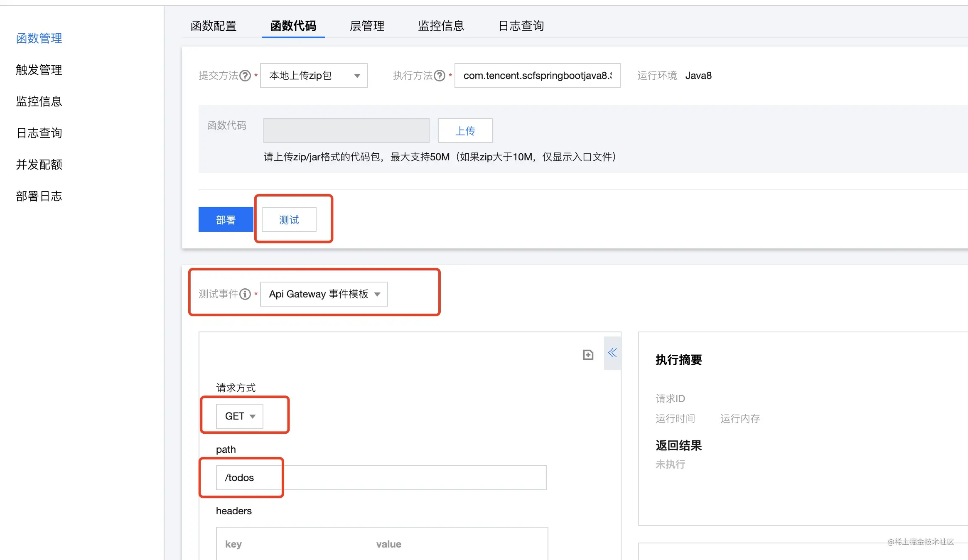
Task: Expand the Api Gateway 事件模板 dropdown
Action: [324, 294]
